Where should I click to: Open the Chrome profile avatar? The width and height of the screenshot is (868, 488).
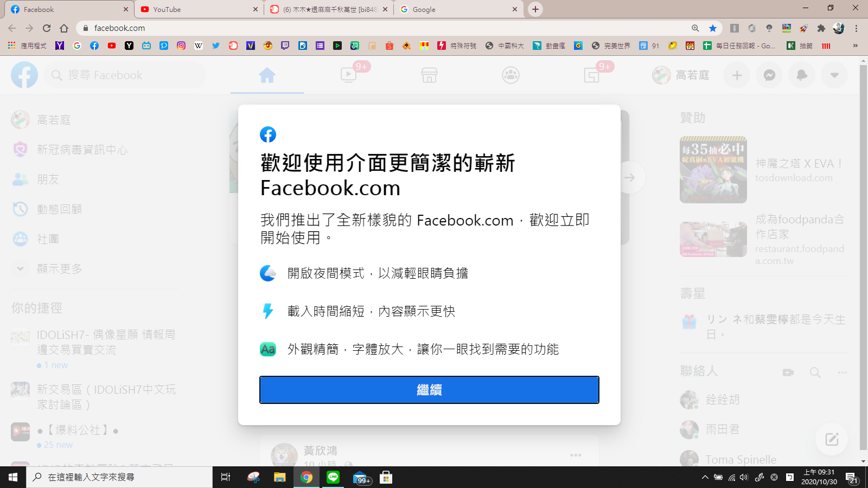tap(839, 28)
